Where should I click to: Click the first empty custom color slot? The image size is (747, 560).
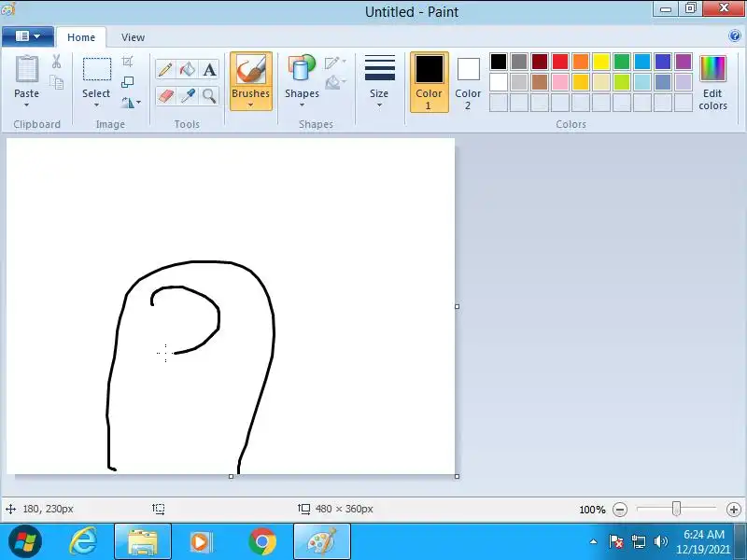tap(499, 103)
